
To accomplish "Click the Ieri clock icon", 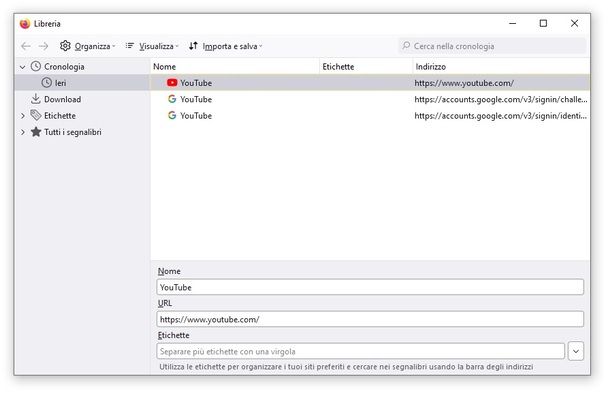I will click(x=47, y=82).
